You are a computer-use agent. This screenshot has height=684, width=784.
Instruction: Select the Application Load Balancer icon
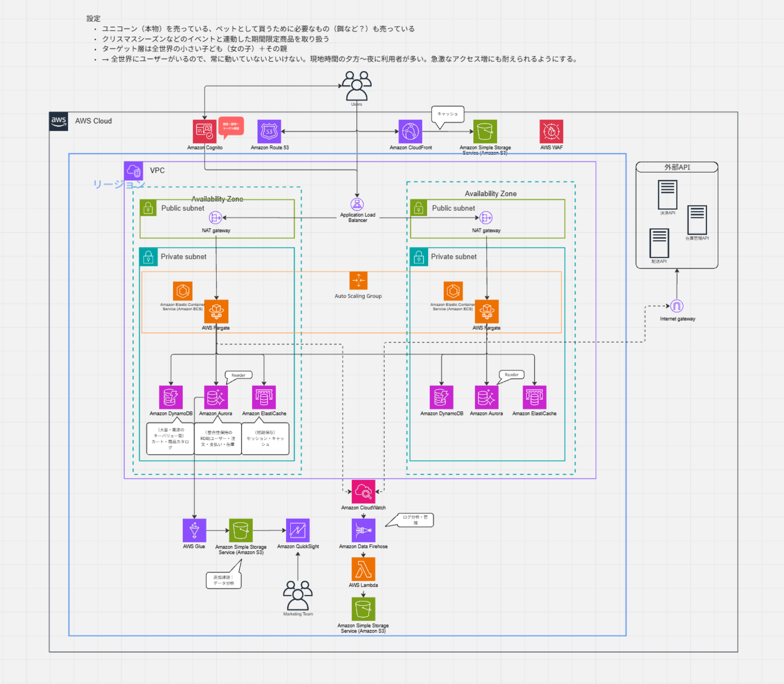357,204
